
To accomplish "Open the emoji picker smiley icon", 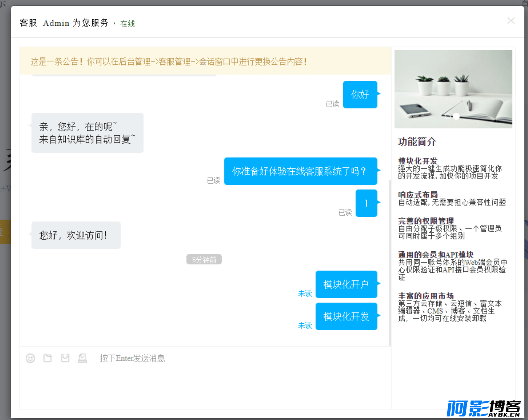I will 30,358.
